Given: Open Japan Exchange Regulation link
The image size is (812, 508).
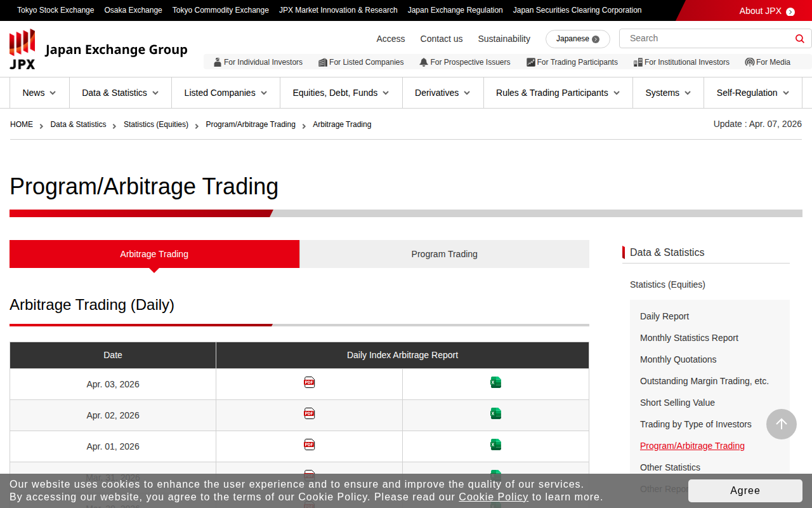Looking at the screenshot, I should click(455, 10).
